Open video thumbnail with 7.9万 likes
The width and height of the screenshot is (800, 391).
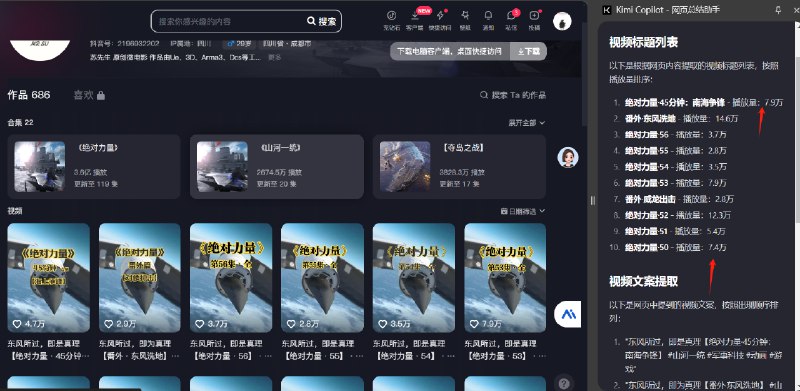505,278
